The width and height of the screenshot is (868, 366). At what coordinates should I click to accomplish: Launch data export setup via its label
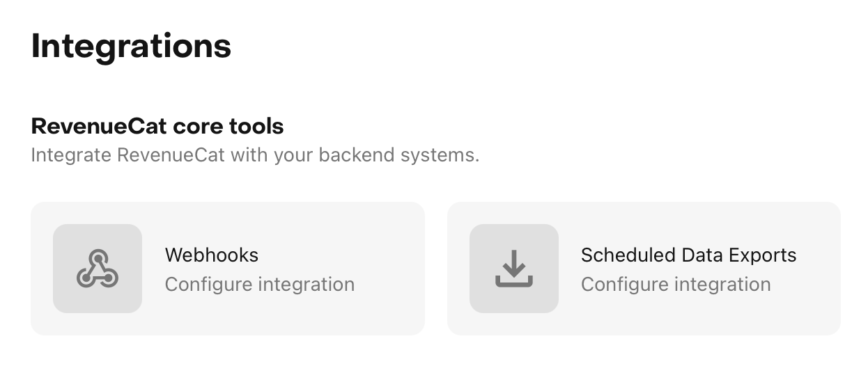coord(688,255)
